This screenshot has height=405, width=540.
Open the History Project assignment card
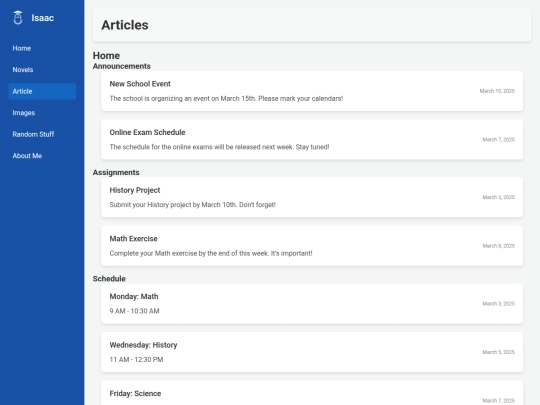click(x=312, y=197)
